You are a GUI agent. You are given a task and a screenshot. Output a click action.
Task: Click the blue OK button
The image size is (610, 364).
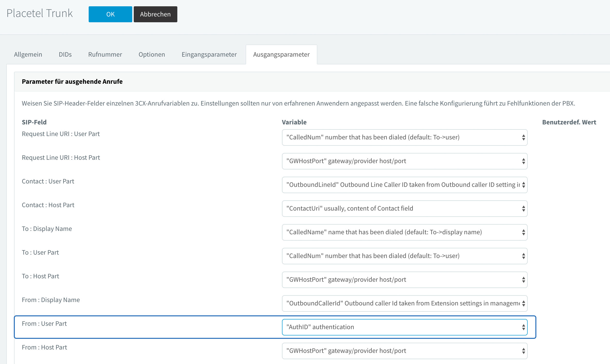point(110,14)
